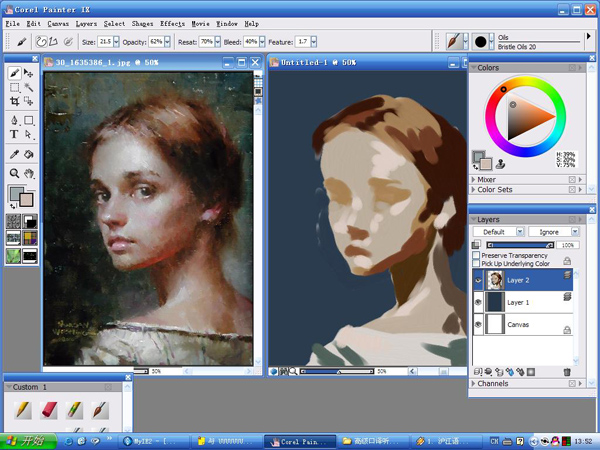Screen dimensions: 600x450
Task: Click the additional color swatch in toolbox
Action: point(27,199)
